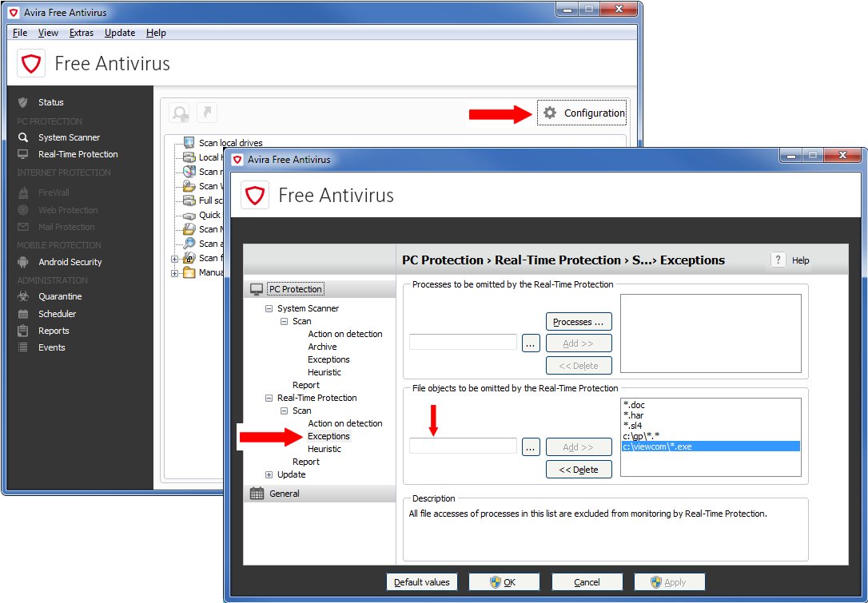
Task: Click the greyed magnifier-plus profile toolbar icon
Action: pos(180,113)
